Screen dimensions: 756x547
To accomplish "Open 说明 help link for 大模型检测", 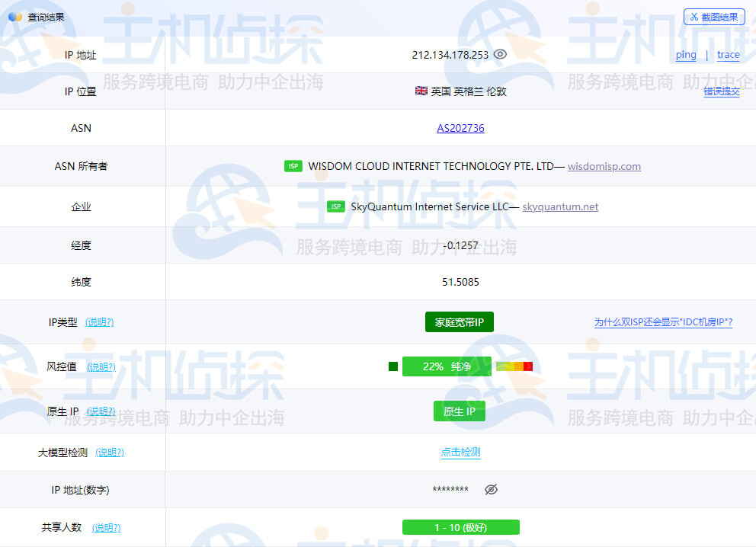I will click(x=110, y=453).
